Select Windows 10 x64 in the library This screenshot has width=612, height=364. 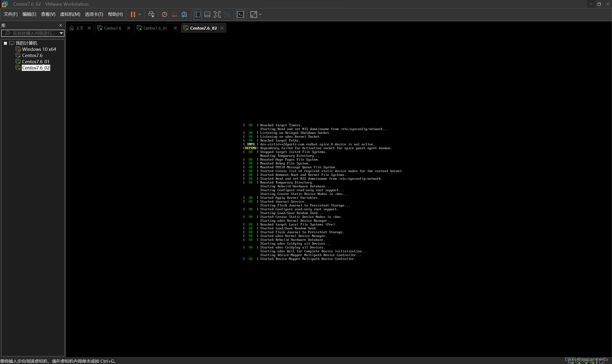[39, 49]
